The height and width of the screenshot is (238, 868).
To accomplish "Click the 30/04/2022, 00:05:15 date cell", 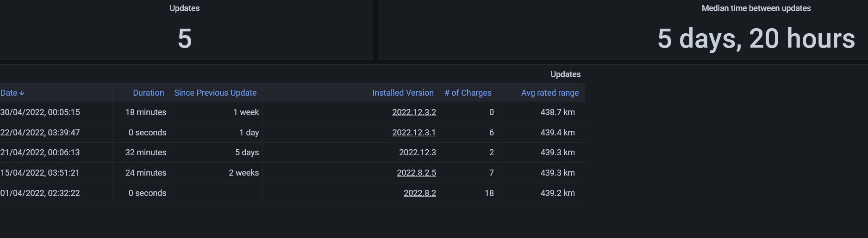I will pos(40,112).
